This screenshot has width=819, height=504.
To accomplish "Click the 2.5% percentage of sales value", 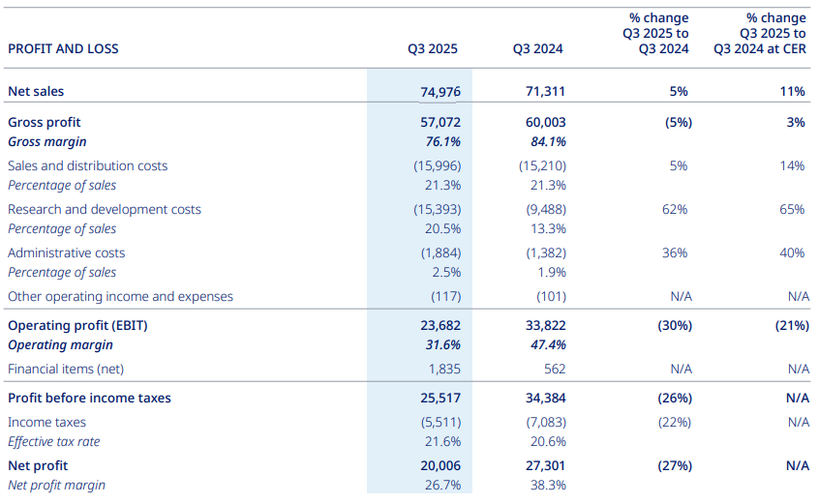I will click(446, 273).
